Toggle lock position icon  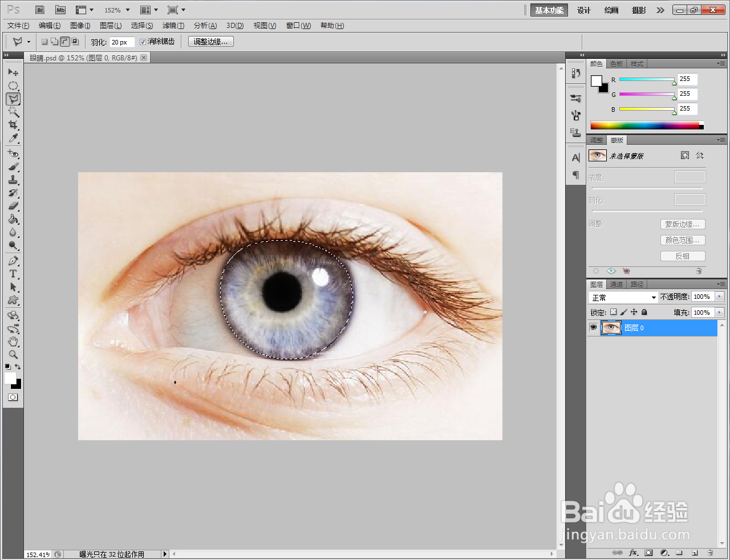(x=634, y=312)
